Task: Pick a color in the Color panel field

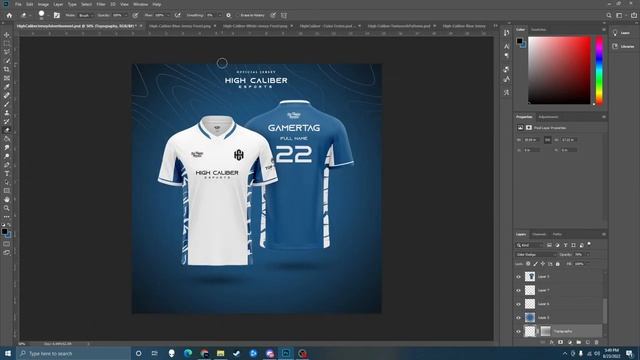Action: pos(559,70)
